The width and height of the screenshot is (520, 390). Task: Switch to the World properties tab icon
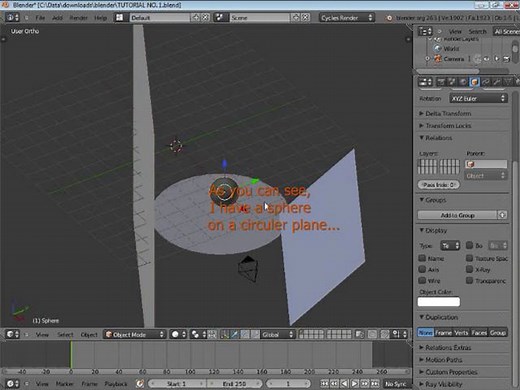point(463,82)
